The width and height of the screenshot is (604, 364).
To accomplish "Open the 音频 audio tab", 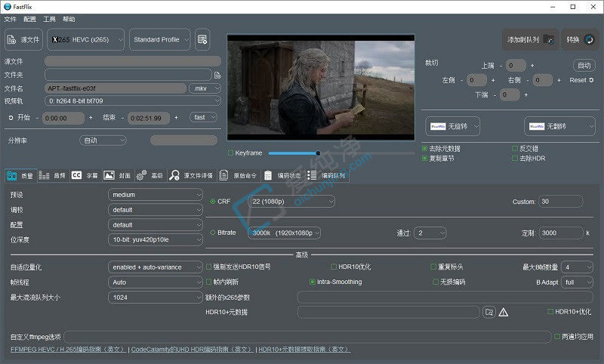I will (53, 176).
